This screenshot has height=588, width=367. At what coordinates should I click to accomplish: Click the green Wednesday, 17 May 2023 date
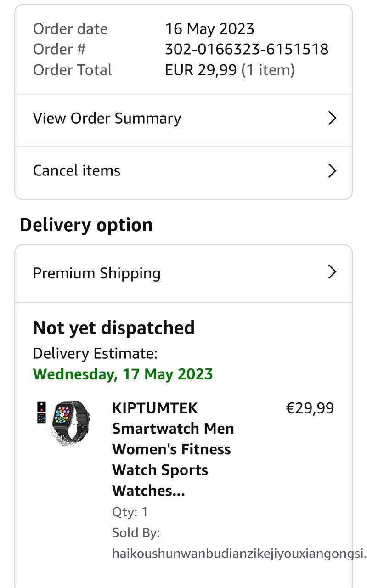123,374
